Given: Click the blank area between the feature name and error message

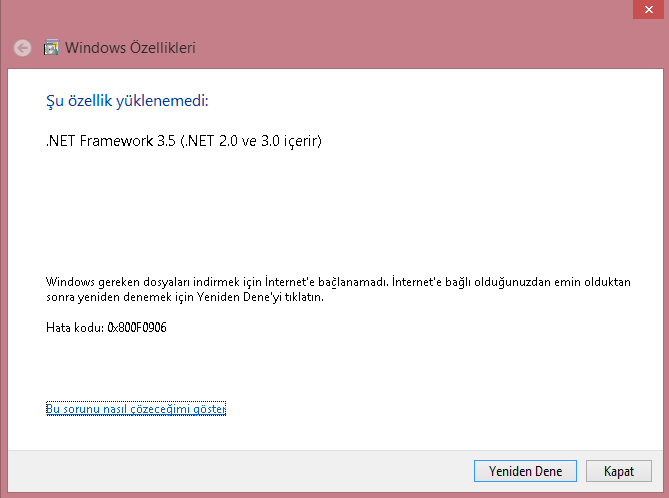Looking at the screenshot, I should pyautogui.click(x=330, y=210).
